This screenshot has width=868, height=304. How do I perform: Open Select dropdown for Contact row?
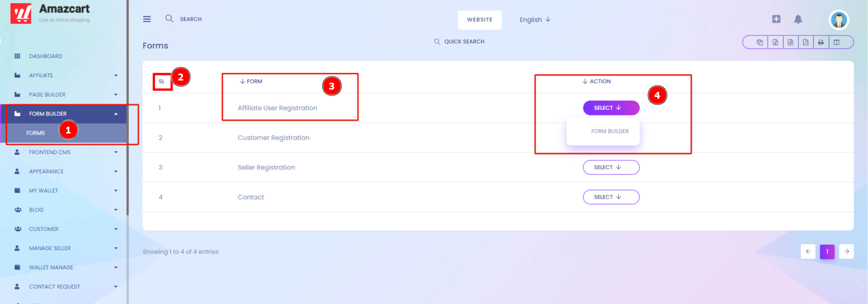pyautogui.click(x=611, y=197)
